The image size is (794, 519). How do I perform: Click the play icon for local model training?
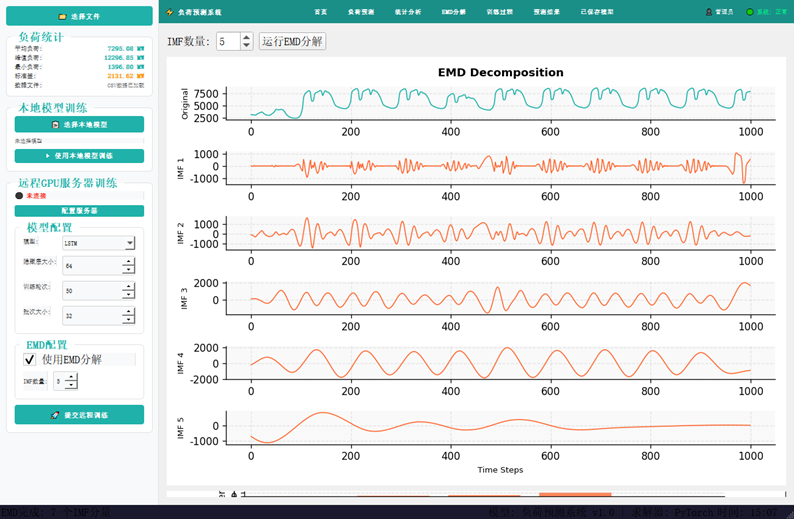[47, 156]
